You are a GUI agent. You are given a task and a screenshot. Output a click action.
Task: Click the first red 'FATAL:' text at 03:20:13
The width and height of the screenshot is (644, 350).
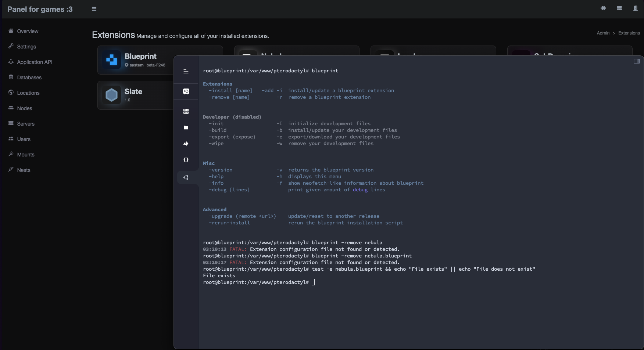click(x=238, y=249)
